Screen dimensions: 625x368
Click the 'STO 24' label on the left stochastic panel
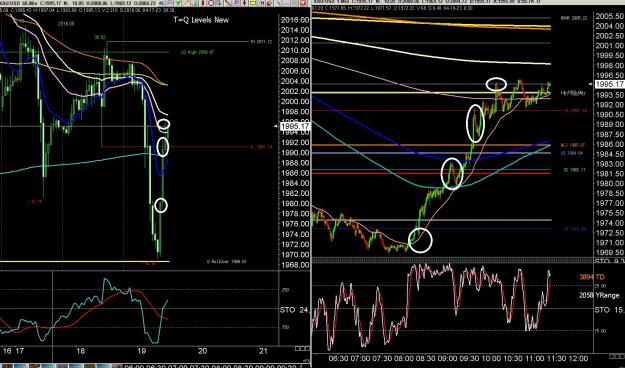295,310
